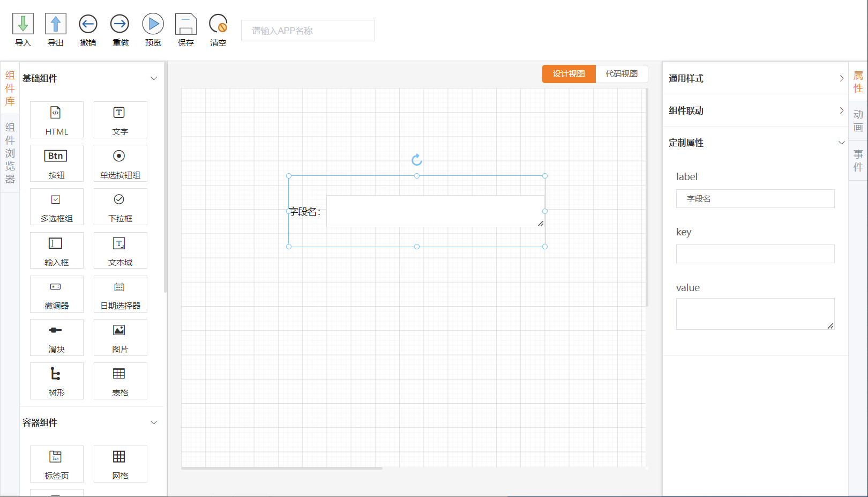Open the 事件 events side tab

click(x=858, y=160)
